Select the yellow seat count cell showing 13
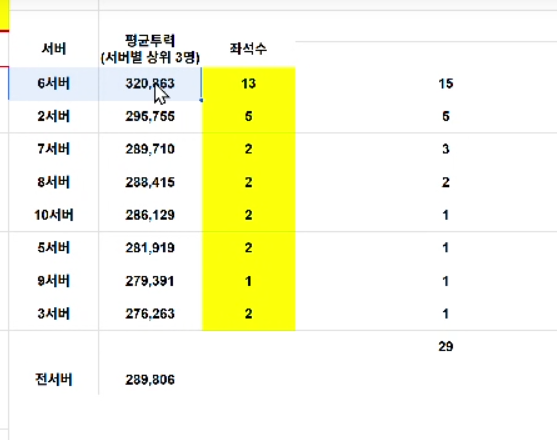Viewport: 557px width, 440px height. pos(248,83)
